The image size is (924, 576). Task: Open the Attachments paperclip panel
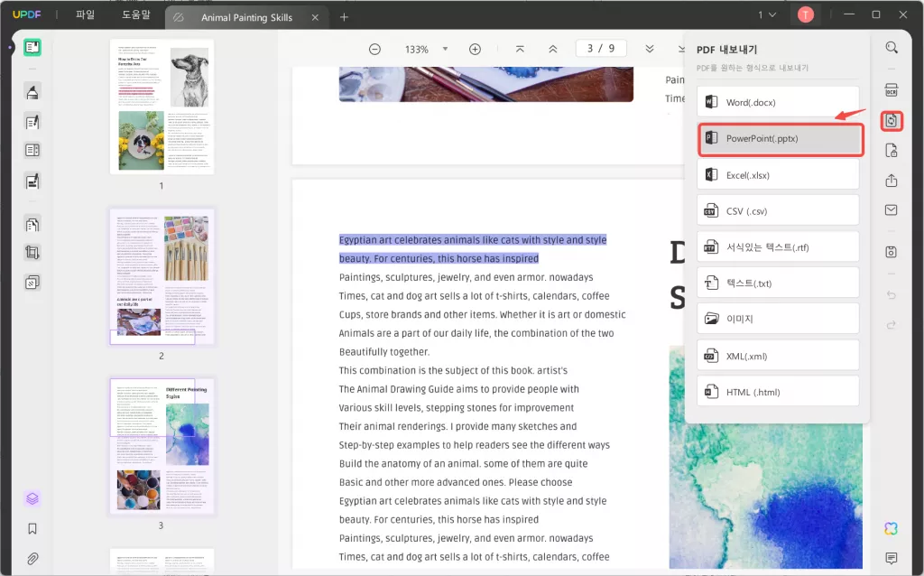click(32, 558)
